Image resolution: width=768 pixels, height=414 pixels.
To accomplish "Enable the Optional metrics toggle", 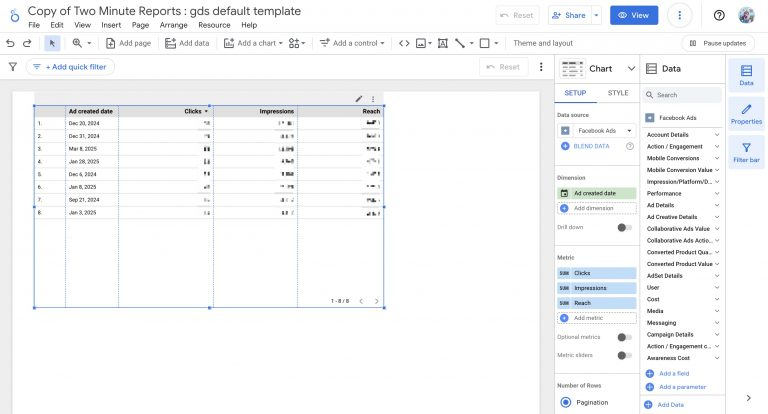I will pos(624,337).
